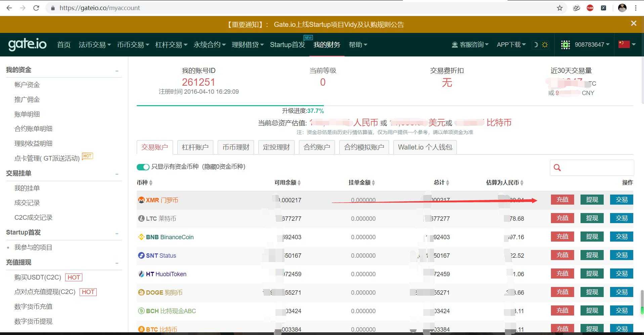The width and height of the screenshot is (644, 335).
Task: Click the XMR Monero coin icon
Action: click(141, 200)
